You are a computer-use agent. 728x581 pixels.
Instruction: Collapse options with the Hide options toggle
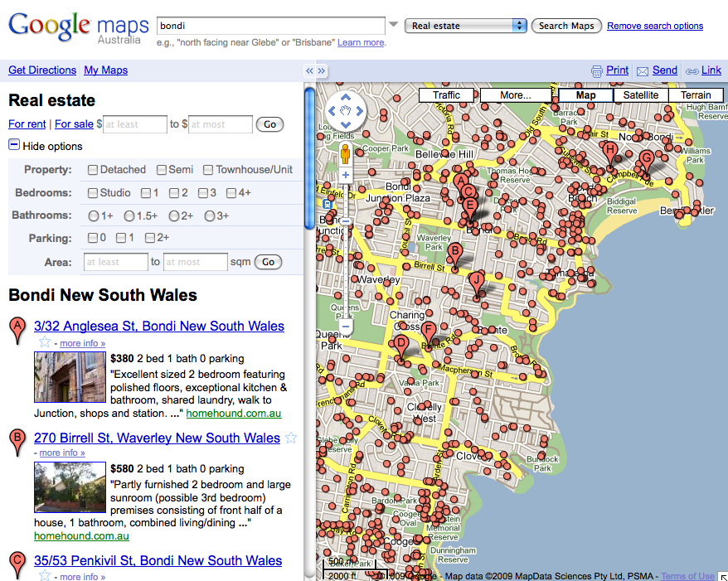tap(14, 145)
